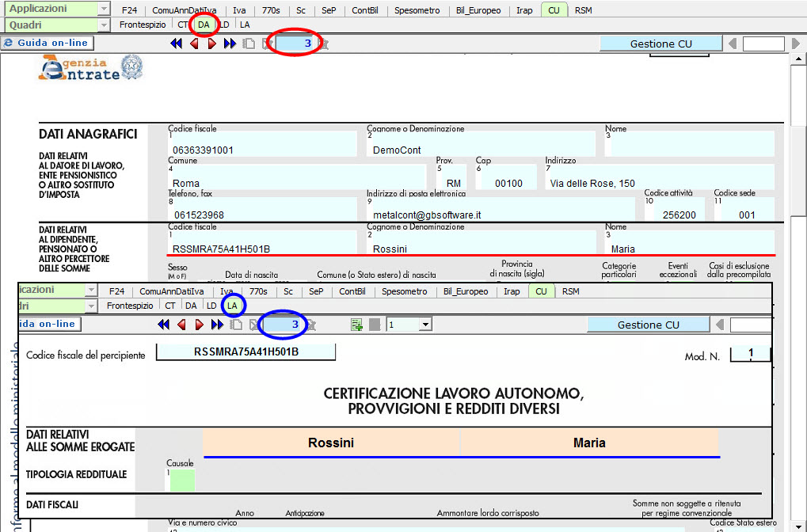Click the green add-module icon in LA toolbar
Viewport: 807px width, 532px height.
(356, 325)
